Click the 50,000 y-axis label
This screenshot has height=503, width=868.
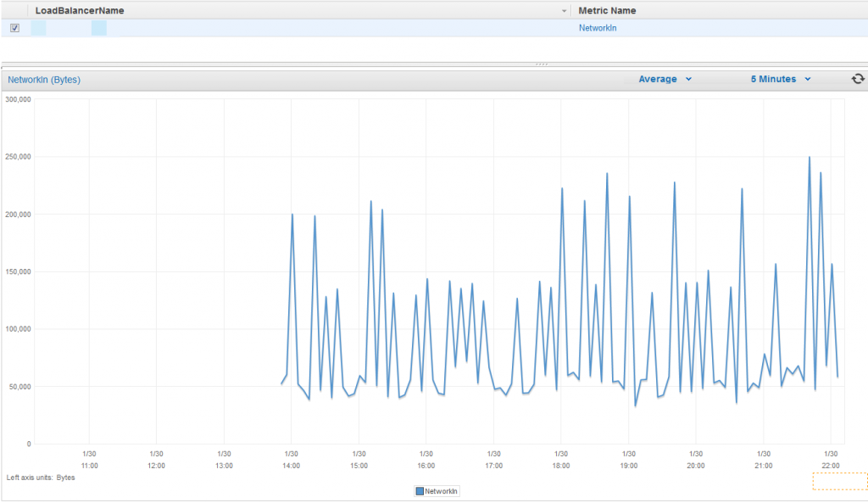coord(20,387)
